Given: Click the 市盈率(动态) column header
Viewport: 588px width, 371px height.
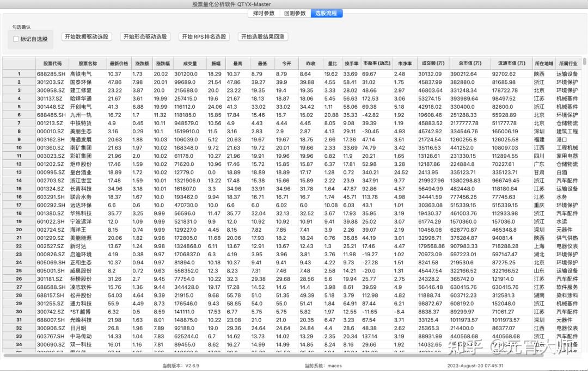Looking at the screenshot, I should coord(377,64).
